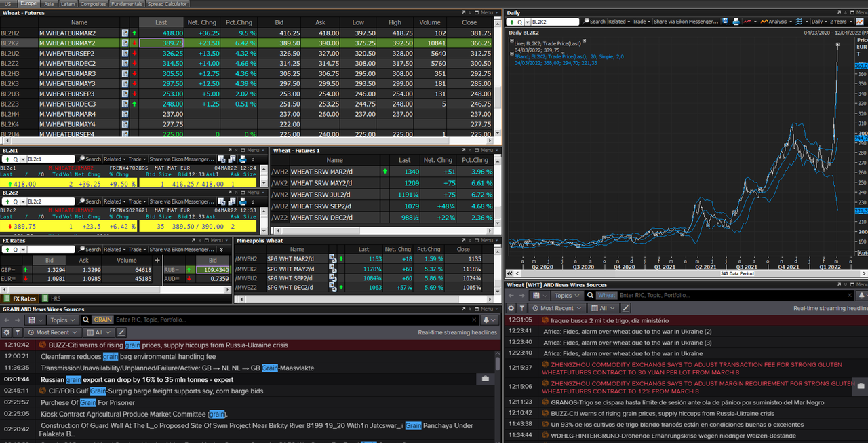Click Search in FX Rates toolbar

[90, 250]
